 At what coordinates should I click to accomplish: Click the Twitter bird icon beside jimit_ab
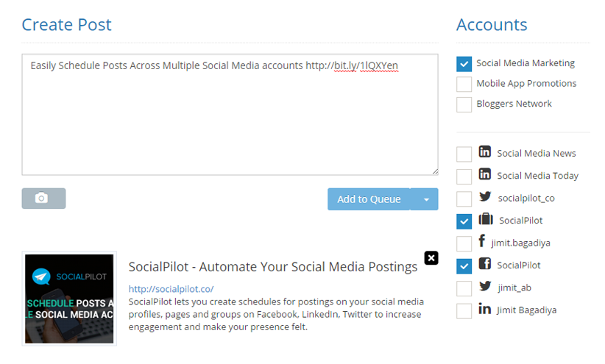pos(485,286)
